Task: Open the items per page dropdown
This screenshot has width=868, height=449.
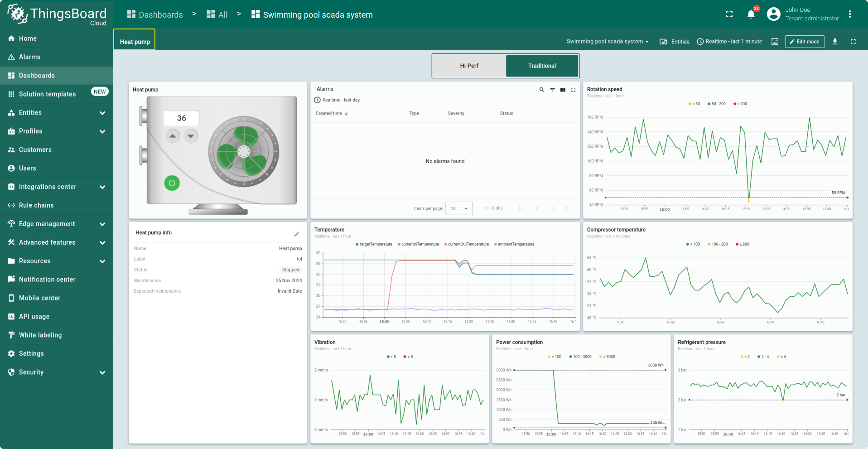Action: [459, 208]
